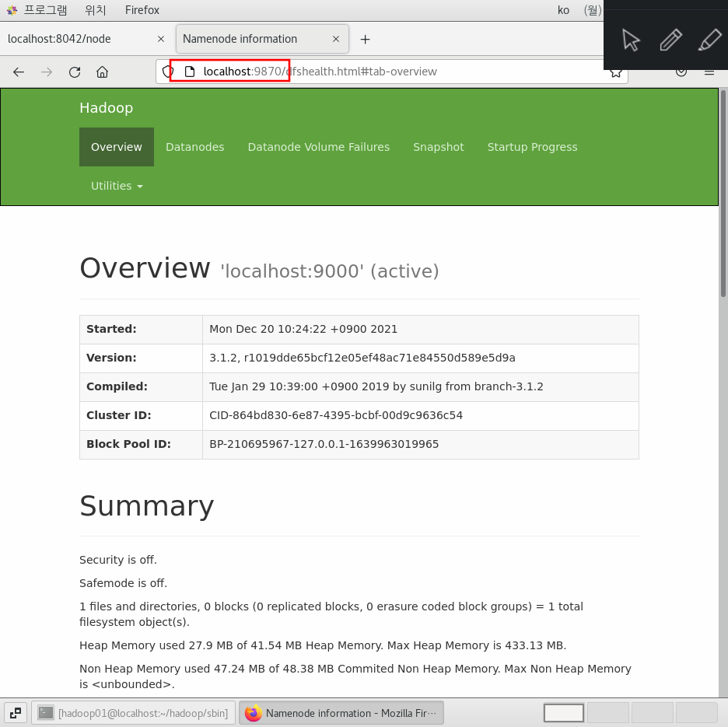Click the Block Pool ID value
The width and height of the screenshot is (728, 727).
pyautogui.click(x=324, y=444)
